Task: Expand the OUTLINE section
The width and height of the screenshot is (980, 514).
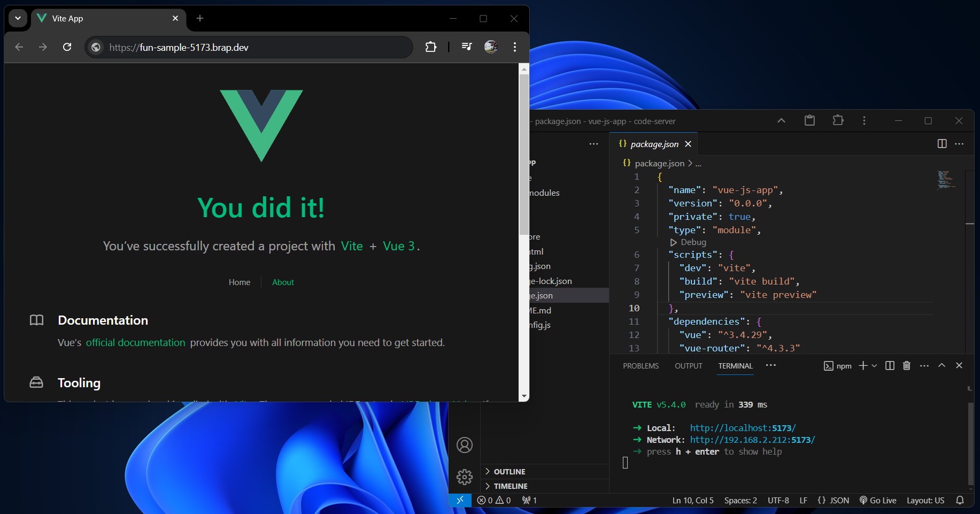Action: [x=508, y=471]
